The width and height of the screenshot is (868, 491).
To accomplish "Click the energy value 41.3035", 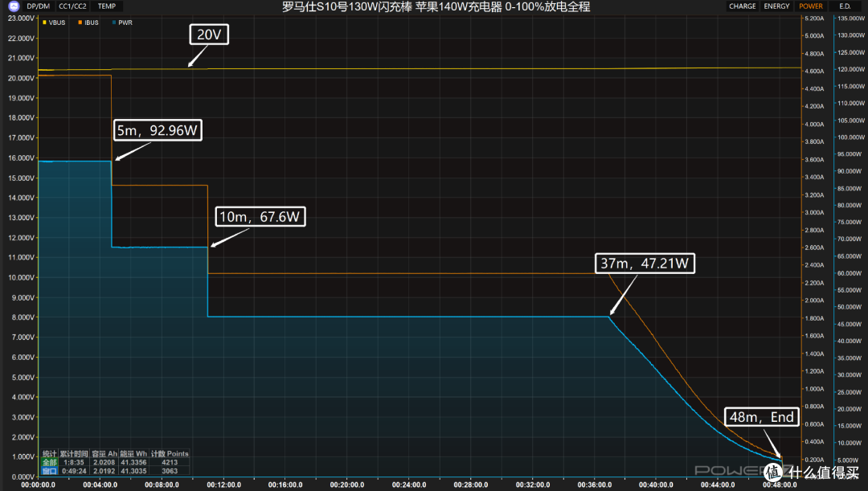I will coord(133,471).
